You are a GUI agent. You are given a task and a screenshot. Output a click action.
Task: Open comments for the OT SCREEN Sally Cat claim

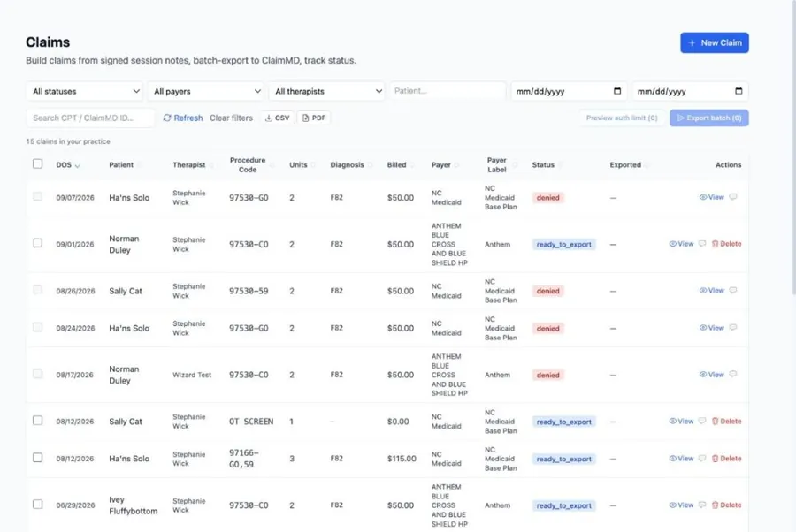[x=702, y=421]
